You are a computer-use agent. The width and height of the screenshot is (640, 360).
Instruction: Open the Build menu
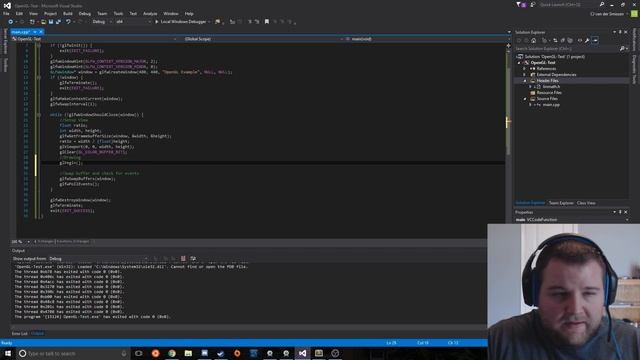coord(68,13)
